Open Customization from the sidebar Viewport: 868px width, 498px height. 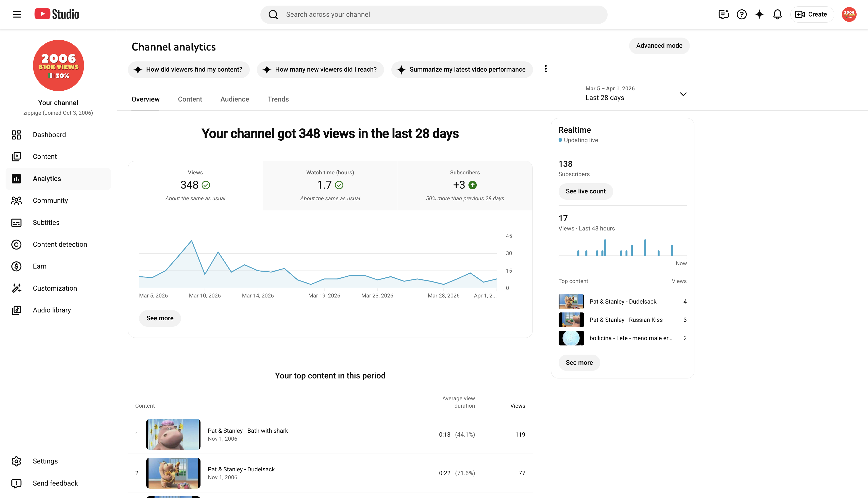coord(58,288)
